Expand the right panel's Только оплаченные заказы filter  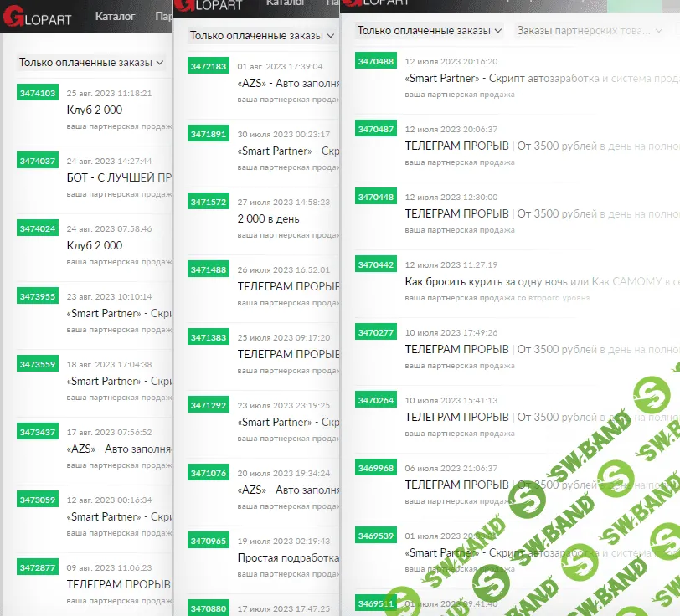point(430,31)
